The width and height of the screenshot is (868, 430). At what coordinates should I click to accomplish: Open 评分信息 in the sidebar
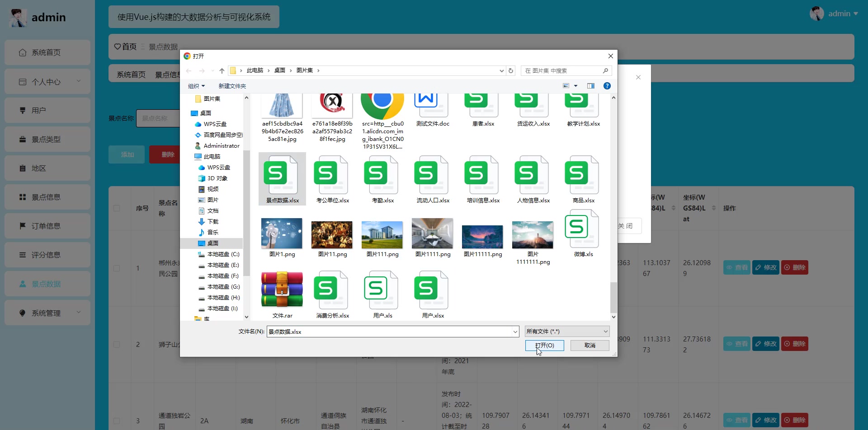(x=47, y=255)
